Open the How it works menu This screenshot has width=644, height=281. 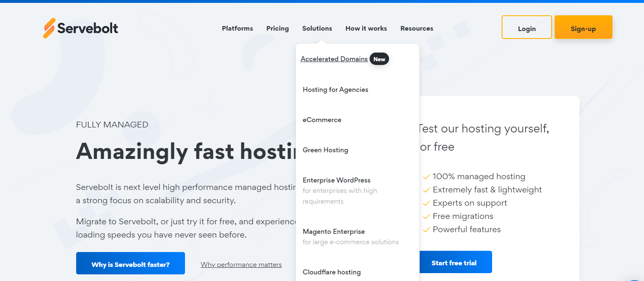pos(366,29)
